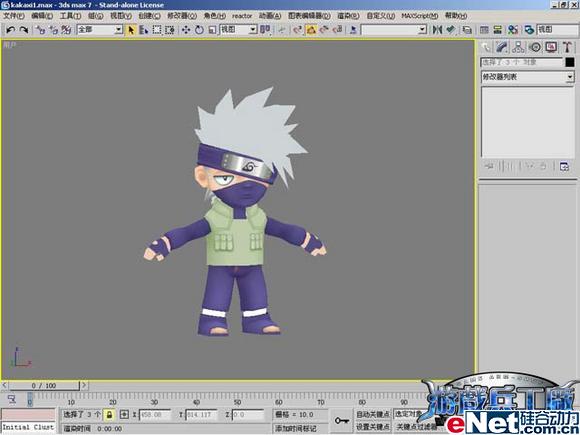Open the modifier list dropdown 修改器列表
Screen dimensions: 580x435
pos(527,77)
